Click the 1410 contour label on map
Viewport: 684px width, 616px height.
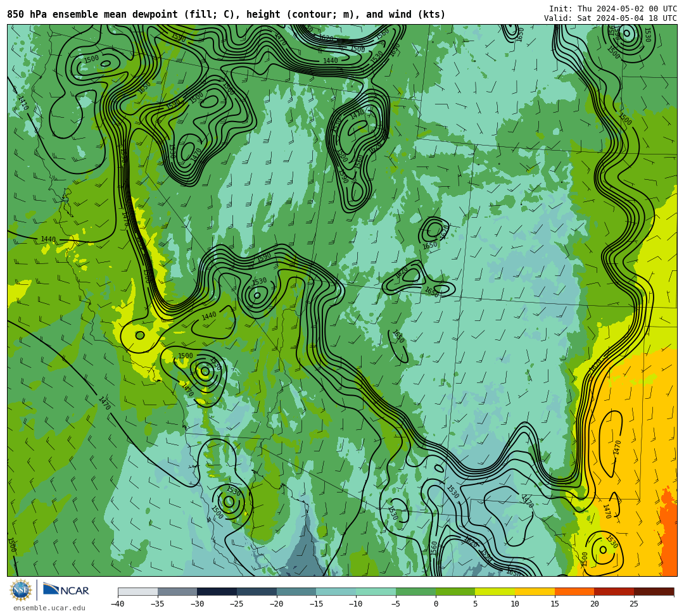(22, 103)
